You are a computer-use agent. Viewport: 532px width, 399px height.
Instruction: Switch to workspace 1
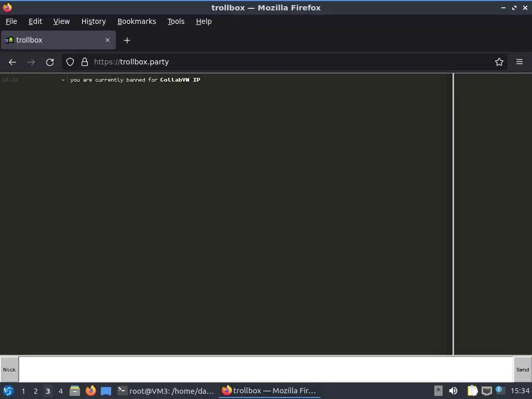click(x=23, y=391)
